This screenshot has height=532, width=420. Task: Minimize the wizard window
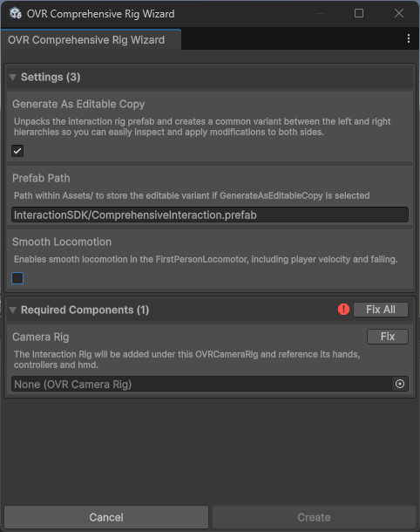(x=319, y=14)
